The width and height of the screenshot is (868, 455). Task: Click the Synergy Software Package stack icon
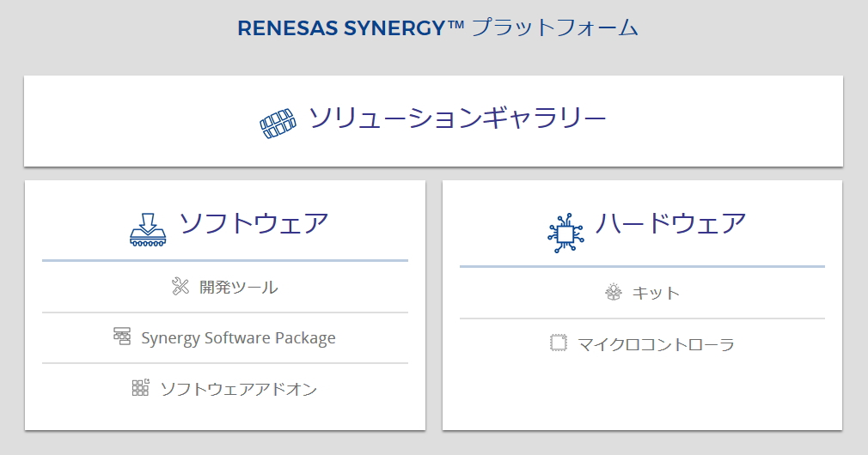(122, 337)
